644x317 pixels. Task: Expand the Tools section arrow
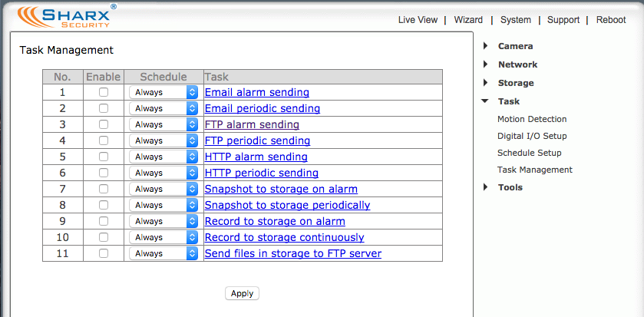point(485,187)
